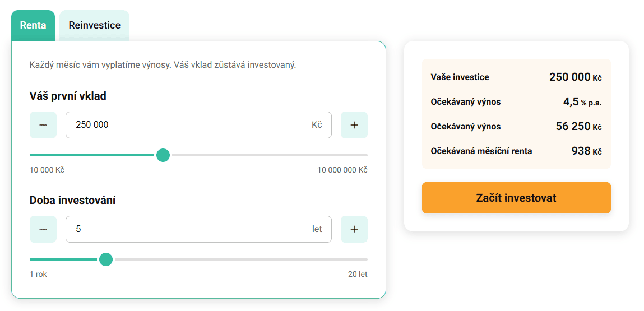Increase the first deposit with plus button
Image resolution: width=644 pixels, height=311 pixels.
354,125
